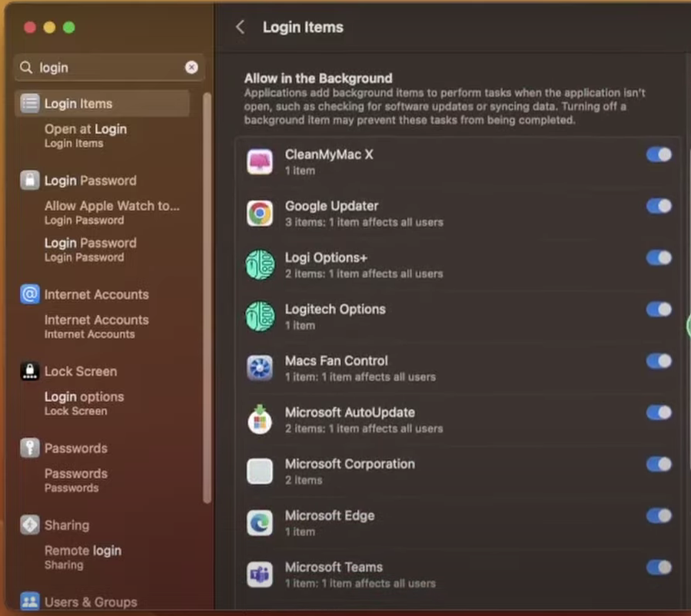Click the green zoom window button

pos(68,28)
